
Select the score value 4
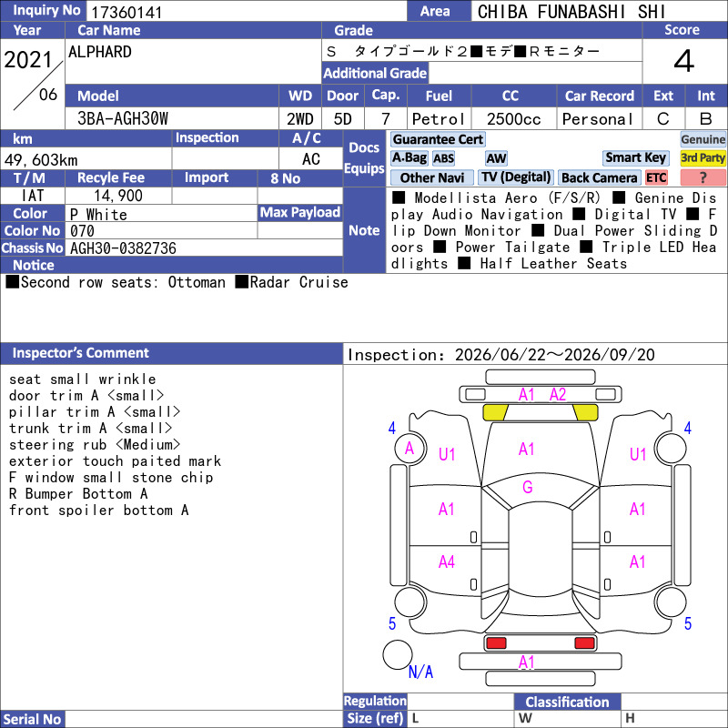pyautogui.click(x=684, y=61)
